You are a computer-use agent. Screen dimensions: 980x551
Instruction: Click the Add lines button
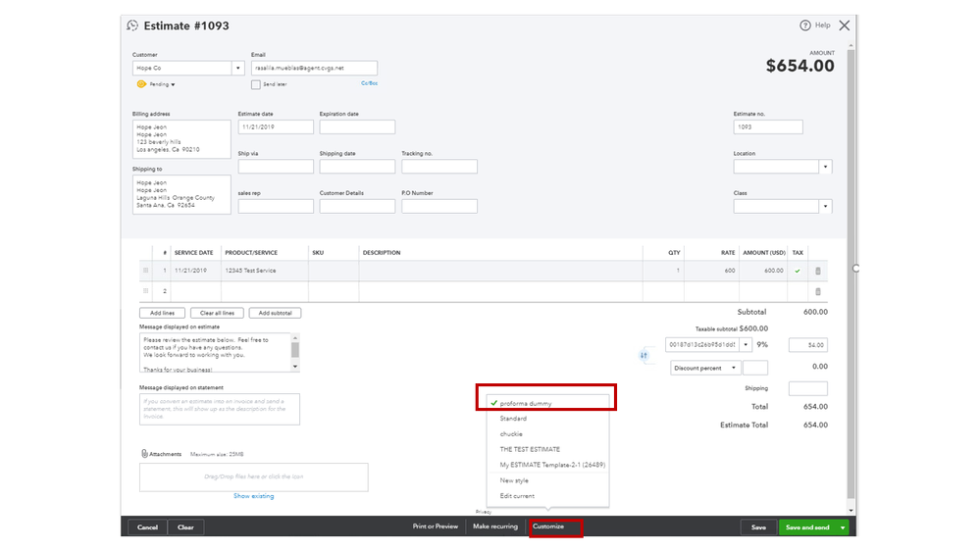point(163,313)
